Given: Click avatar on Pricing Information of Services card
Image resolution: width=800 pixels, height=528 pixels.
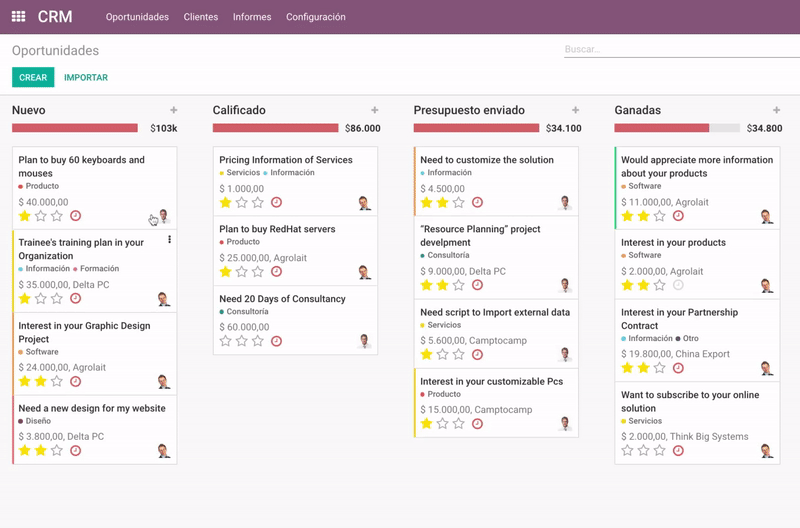Looking at the screenshot, I should pyautogui.click(x=364, y=203).
